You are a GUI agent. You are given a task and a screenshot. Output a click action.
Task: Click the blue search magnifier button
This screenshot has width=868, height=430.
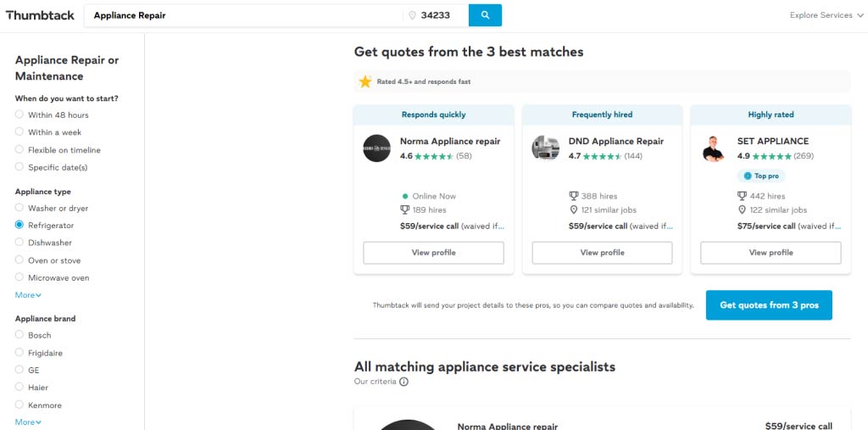coord(485,15)
